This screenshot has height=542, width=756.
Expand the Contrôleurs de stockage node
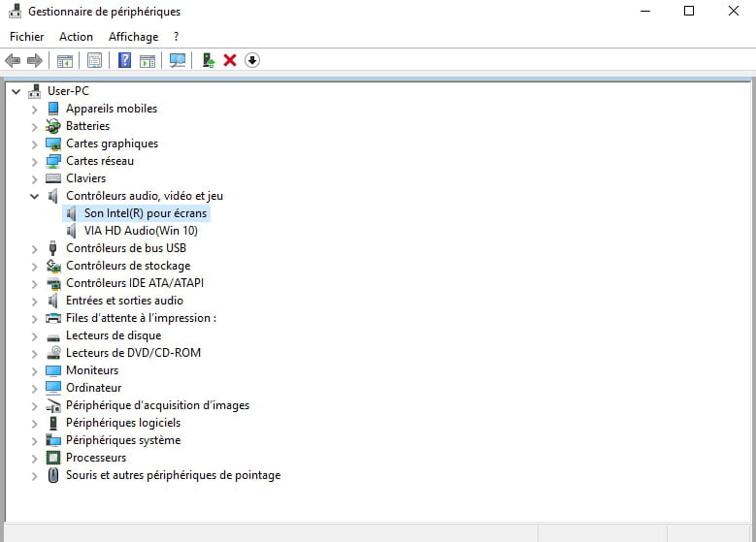pos(35,267)
